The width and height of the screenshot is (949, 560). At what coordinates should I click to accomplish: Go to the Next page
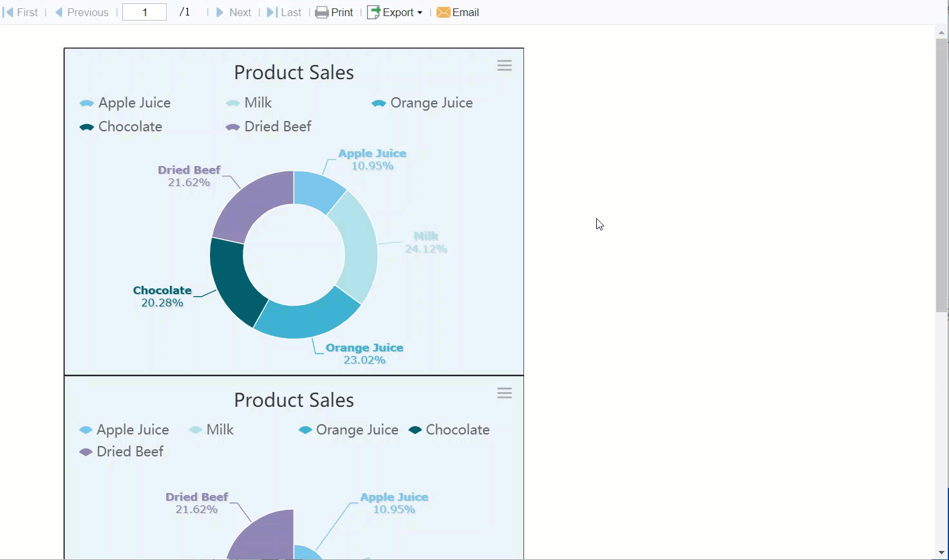click(234, 12)
